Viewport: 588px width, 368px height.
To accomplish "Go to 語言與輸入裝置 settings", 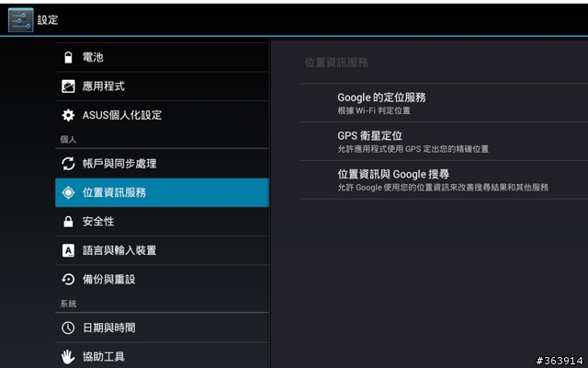I will point(162,250).
